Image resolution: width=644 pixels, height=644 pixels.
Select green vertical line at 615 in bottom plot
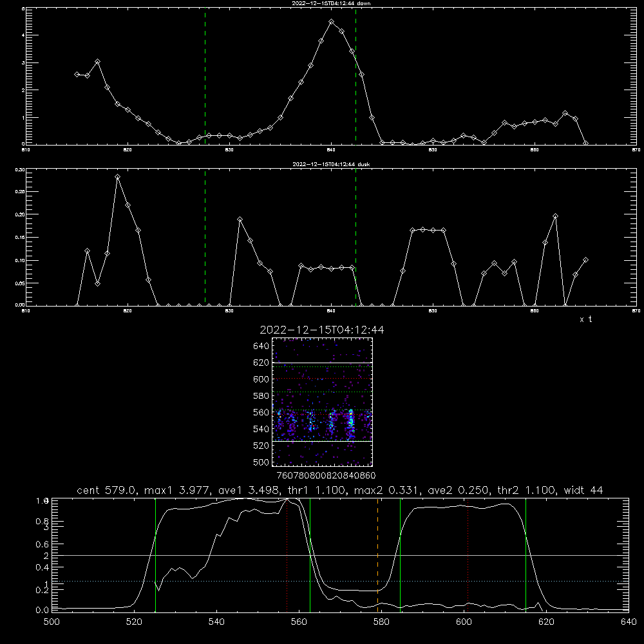coord(526,555)
